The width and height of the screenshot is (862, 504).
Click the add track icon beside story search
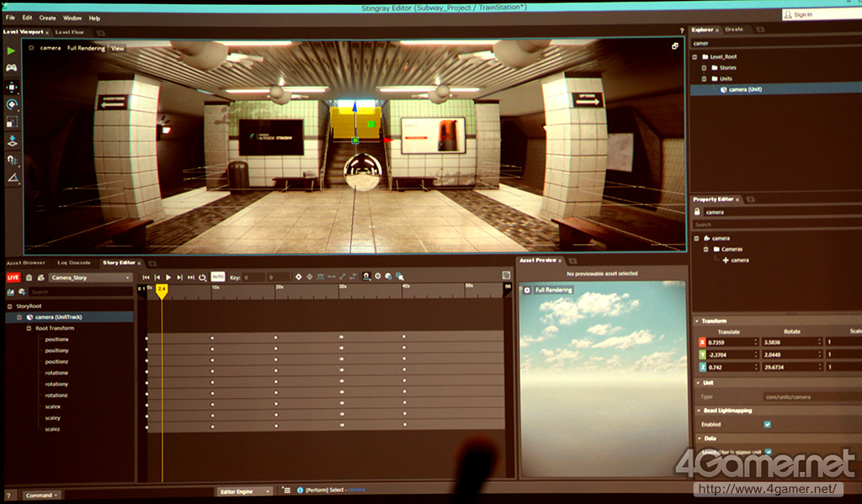pyautogui.click(x=10, y=292)
